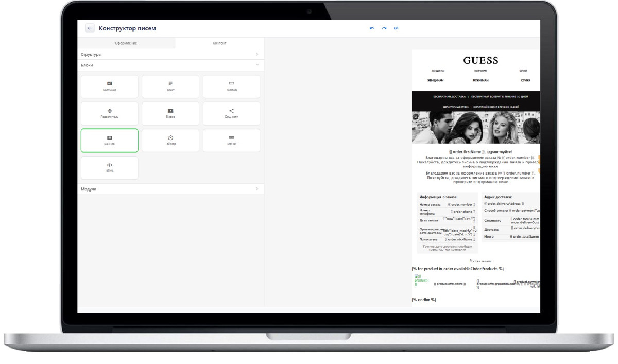Select the Кнопка button block
The height and width of the screenshot is (364, 618).
231,86
